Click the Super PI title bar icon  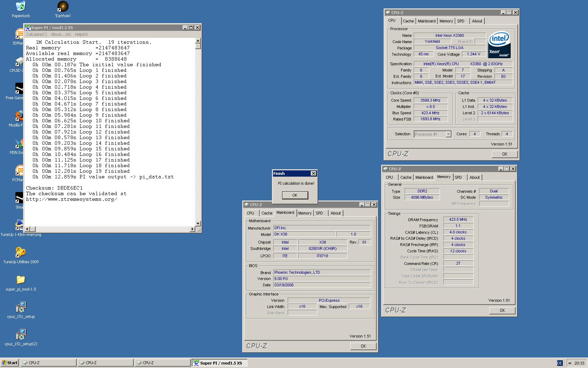click(x=28, y=27)
